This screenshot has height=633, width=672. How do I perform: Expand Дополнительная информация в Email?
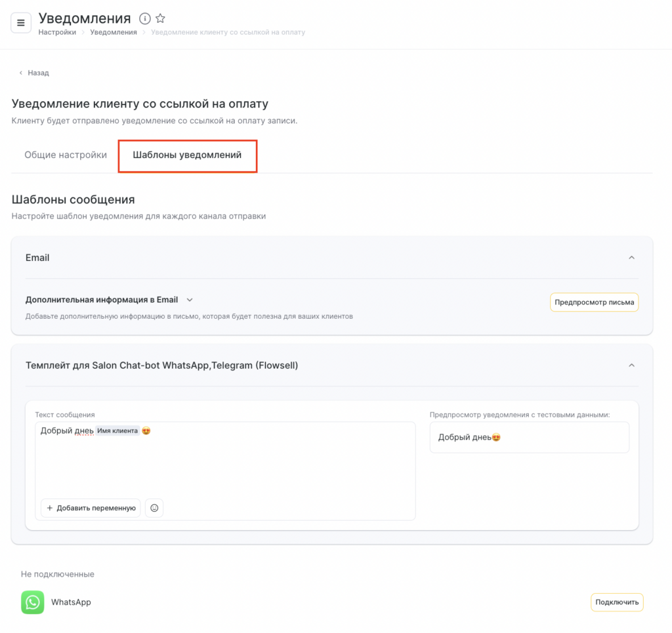190,300
